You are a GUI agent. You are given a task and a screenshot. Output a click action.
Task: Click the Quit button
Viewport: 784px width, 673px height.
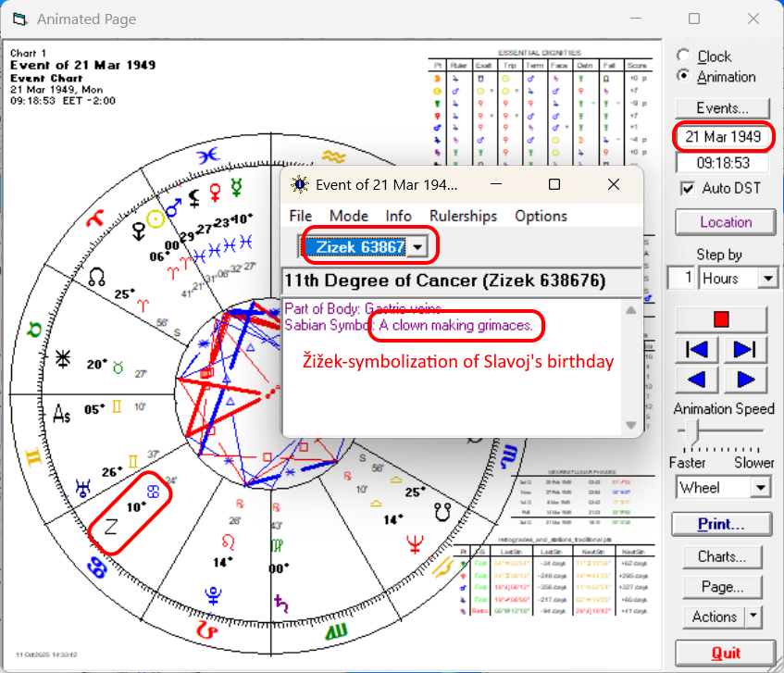point(726,653)
